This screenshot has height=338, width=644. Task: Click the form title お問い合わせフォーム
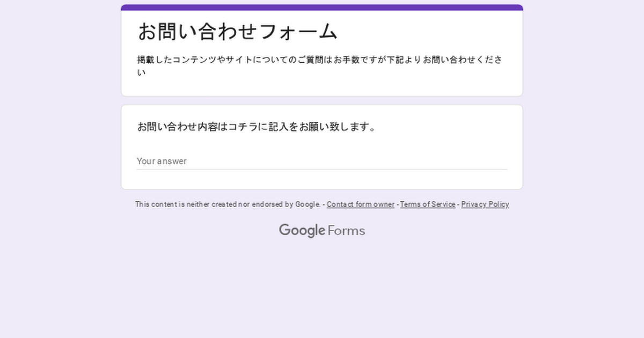tap(237, 32)
